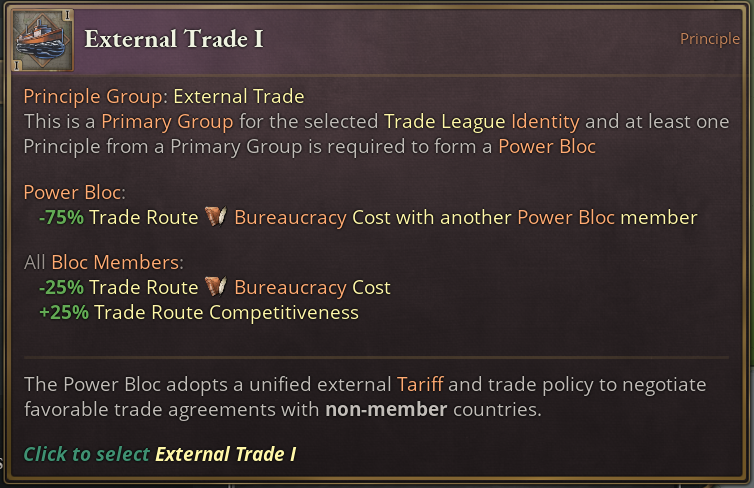Click External Trade group name after Principle Group
754x488 pixels.
(239, 97)
